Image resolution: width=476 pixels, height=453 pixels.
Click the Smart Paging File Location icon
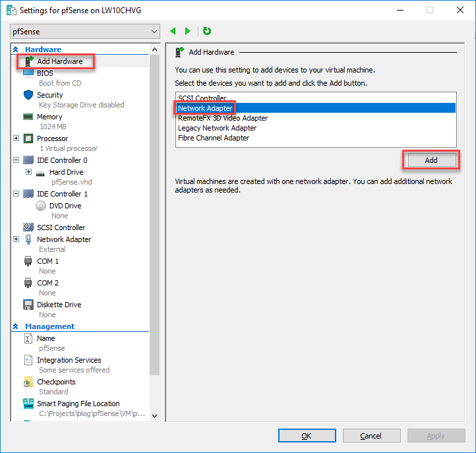point(28,404)
